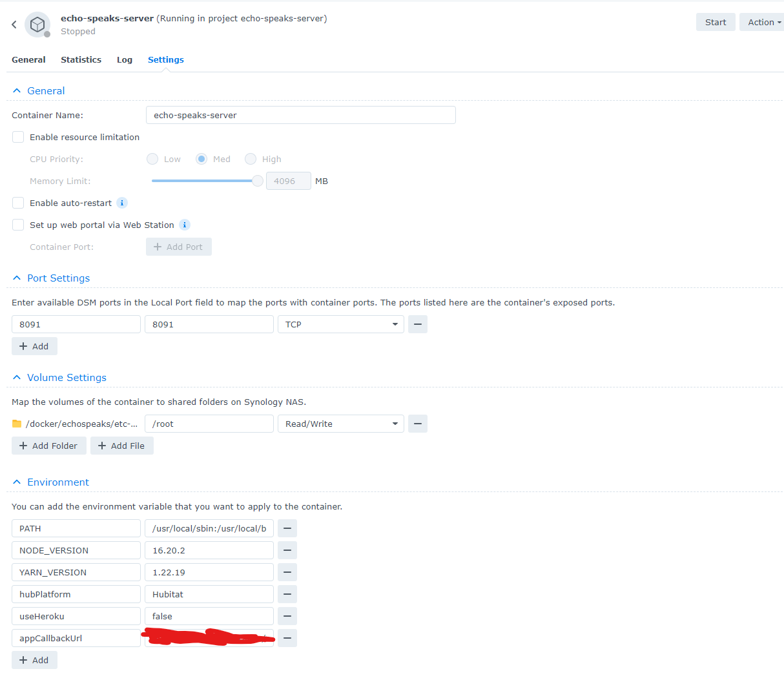The image size is (784, 680).
Task: Click info icon beside Web Station portal
Action: (x=185, y=225)
